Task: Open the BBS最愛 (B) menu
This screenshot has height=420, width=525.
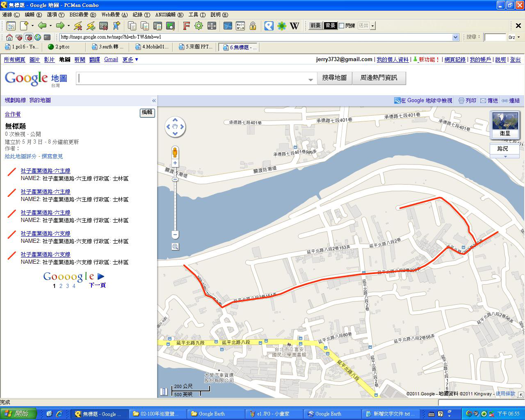Action: [82, 15]
